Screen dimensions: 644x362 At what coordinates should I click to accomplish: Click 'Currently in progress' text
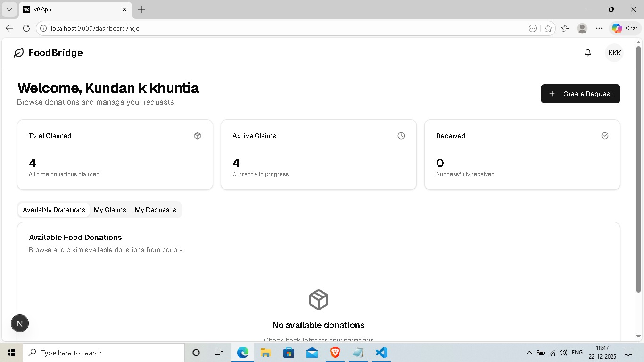(260, 174)
